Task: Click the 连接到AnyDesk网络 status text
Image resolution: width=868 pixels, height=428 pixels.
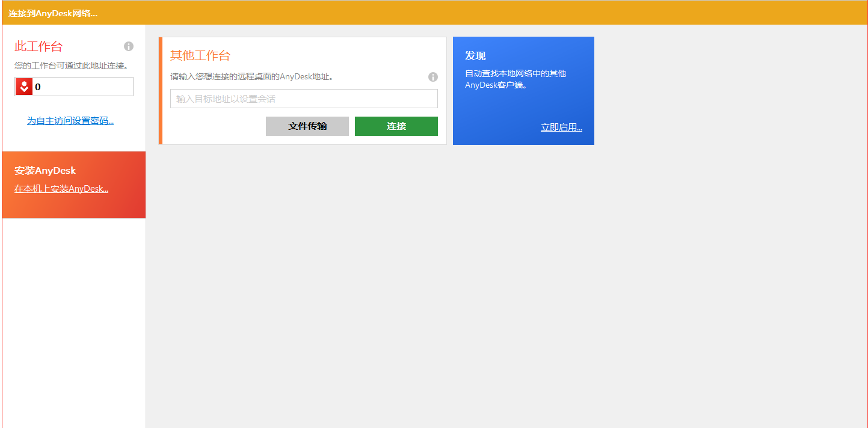Action: coord(53,13)
